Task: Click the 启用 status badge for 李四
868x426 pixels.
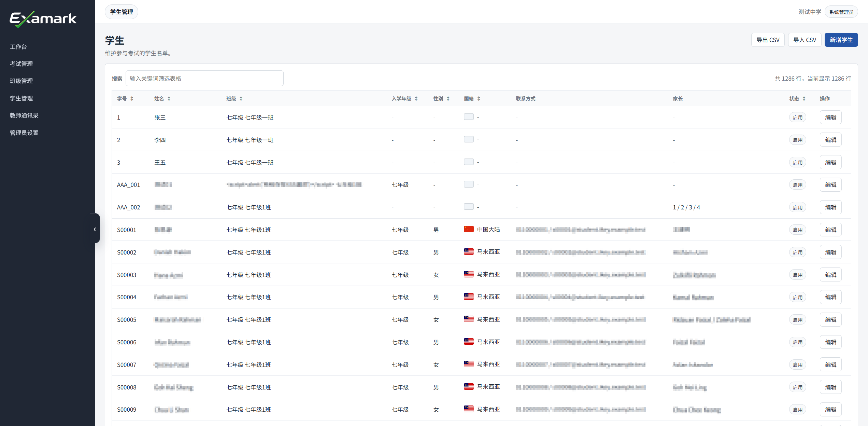Action: (x=797, y=140)
